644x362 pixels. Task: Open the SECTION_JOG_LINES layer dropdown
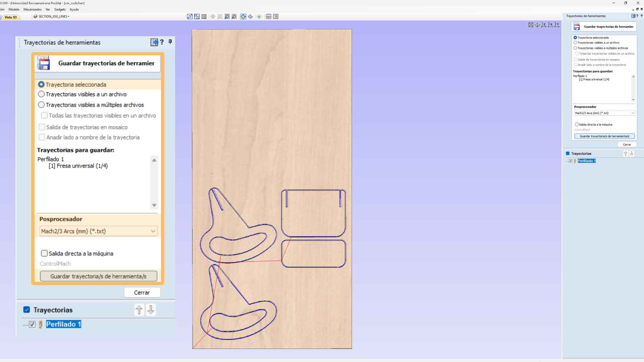pos(52,16)
